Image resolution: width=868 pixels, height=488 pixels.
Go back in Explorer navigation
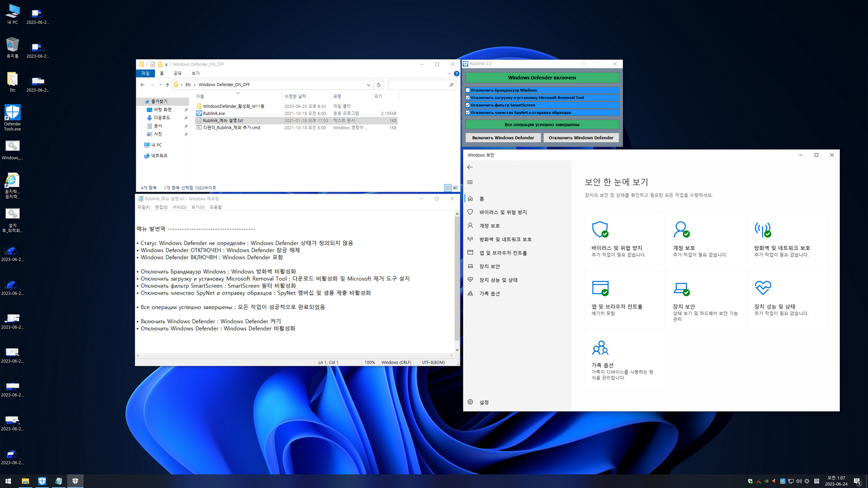[x=142, y=84]
